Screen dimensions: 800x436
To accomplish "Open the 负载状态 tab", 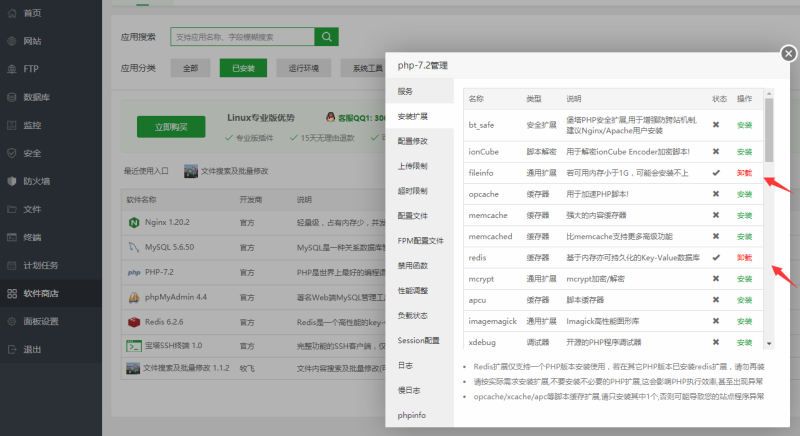I will pos(419,316).
